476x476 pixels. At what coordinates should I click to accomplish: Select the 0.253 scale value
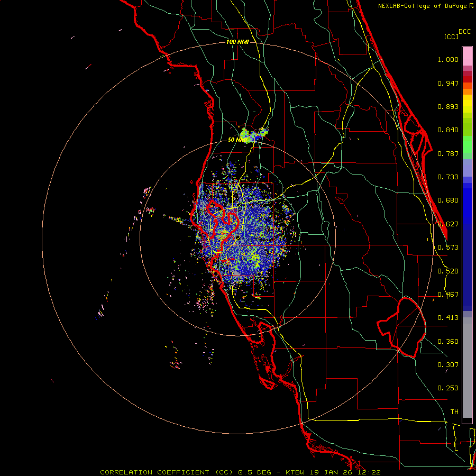click(448, 388)
